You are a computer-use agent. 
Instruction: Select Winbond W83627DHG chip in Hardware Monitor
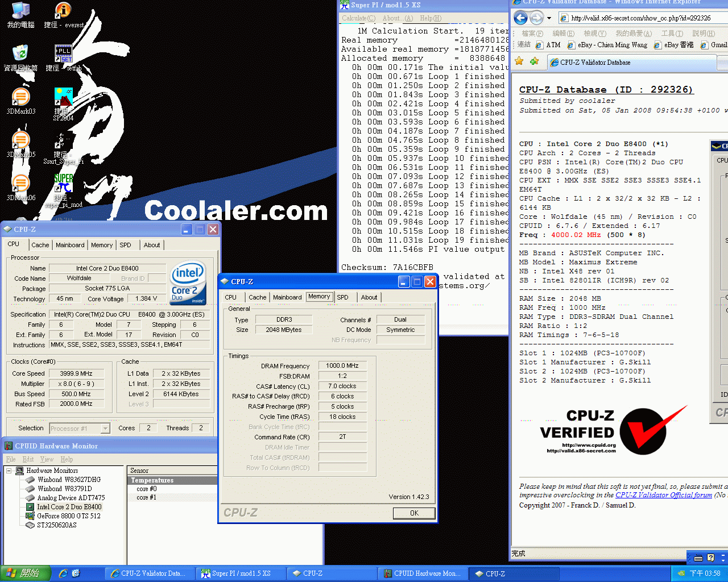[x=69, y=480]
